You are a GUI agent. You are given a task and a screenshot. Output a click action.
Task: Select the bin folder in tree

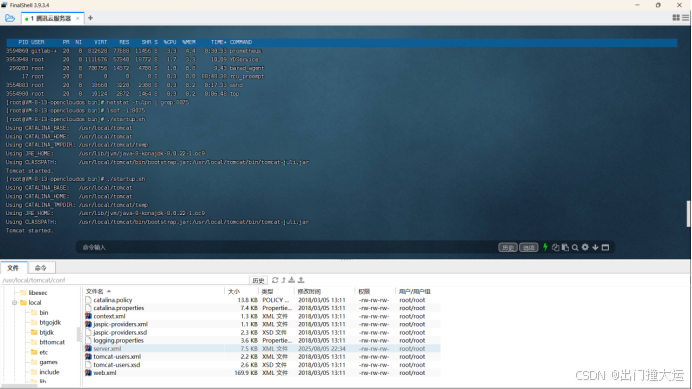tap(44, 313)
